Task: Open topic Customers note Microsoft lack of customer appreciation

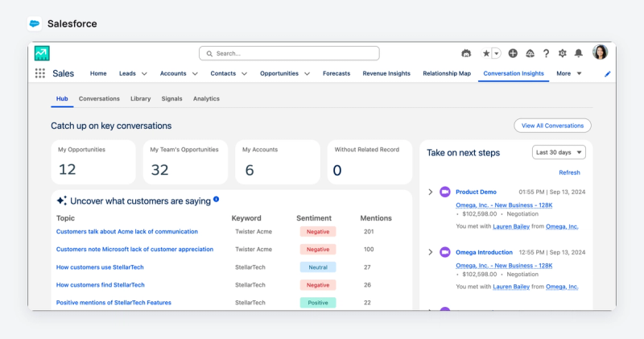Action: 134,250
